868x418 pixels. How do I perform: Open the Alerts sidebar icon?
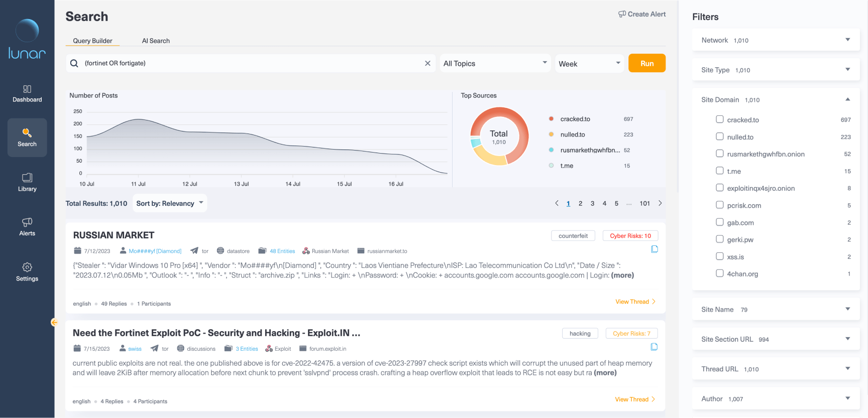coord(27,222)
